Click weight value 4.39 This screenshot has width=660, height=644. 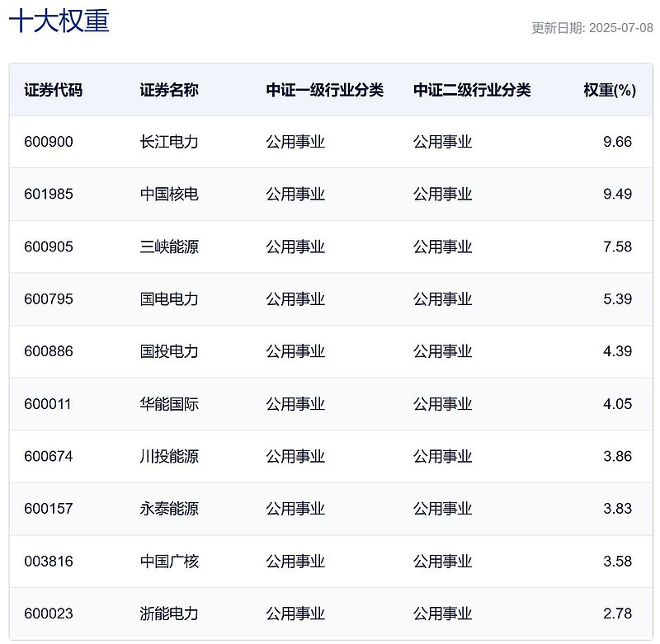(x=617, y=351)
